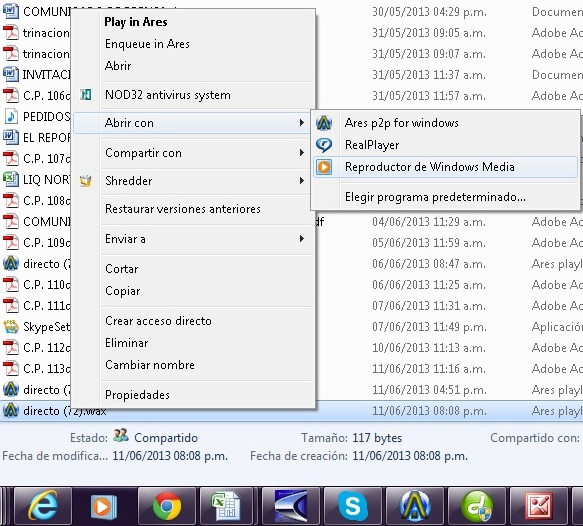Open Internet Explorer from the taskbar

click(x=43, y=506)
